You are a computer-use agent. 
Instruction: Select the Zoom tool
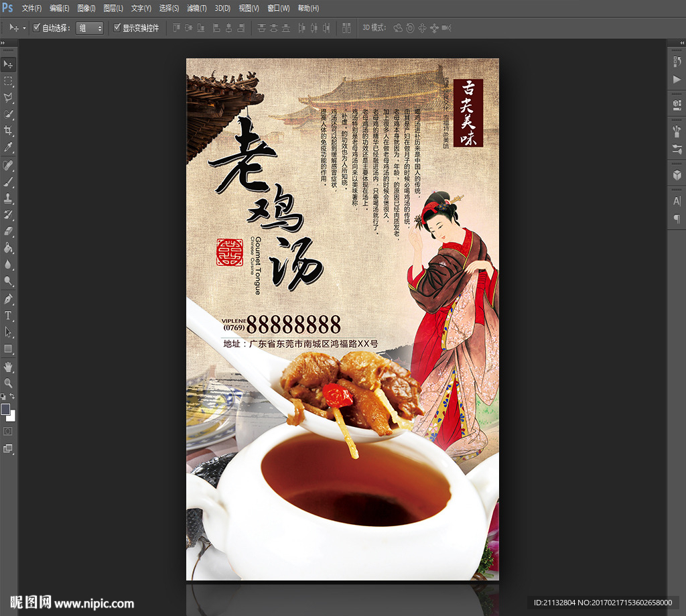pyautogui.click(x=8, y=383)
